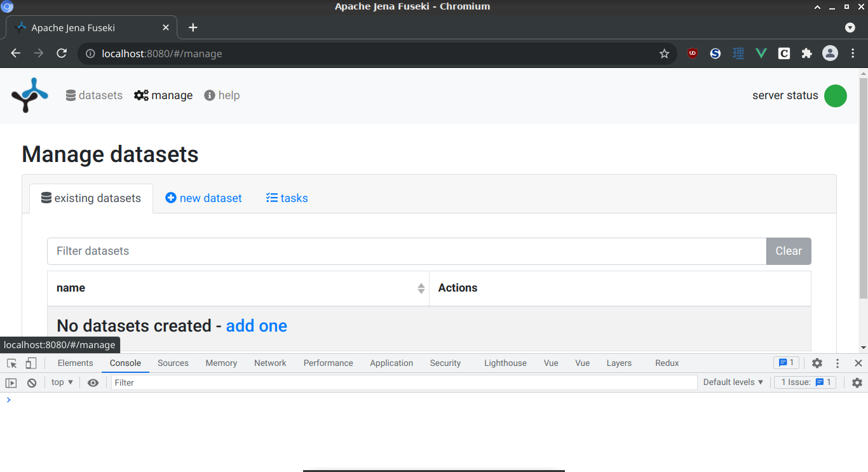Click the Apache Jena Fuseki logo
This screenshot has width=868, height=472.
coord(29,95)
